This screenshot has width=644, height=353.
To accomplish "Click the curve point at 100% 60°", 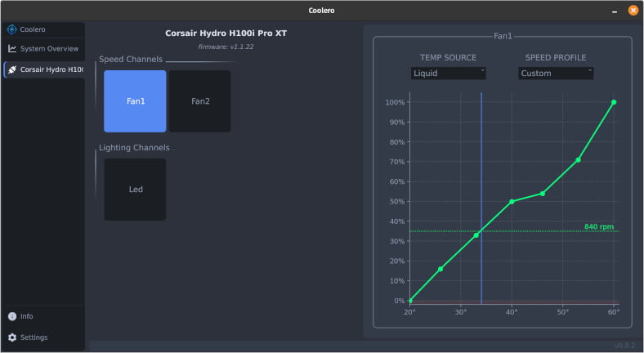I will (x=614, y=102).
